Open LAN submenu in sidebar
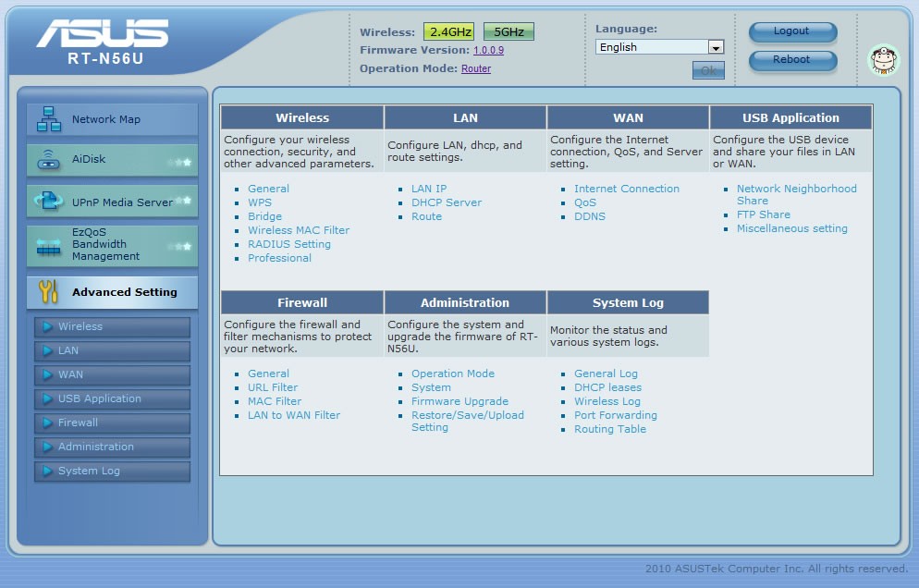Image resolution: width=919 pixels, height=588 pixels. [113, 350]
